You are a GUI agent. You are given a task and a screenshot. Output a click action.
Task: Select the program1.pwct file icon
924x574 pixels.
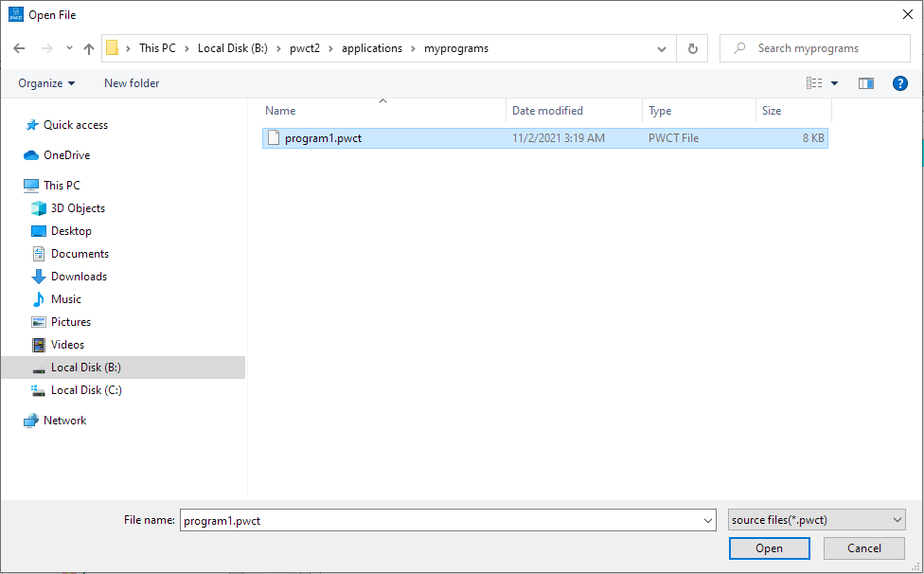[x=274, y=138]
